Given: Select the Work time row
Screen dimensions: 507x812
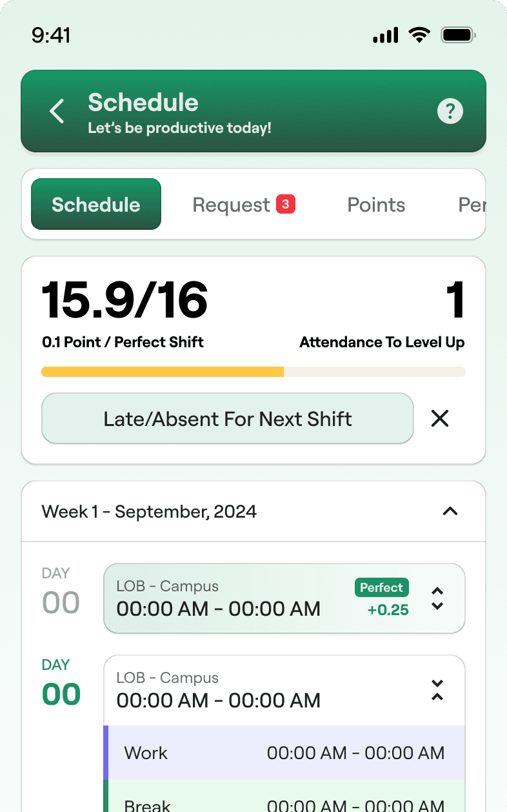Looking at the screenshot, I should point(284,753).
